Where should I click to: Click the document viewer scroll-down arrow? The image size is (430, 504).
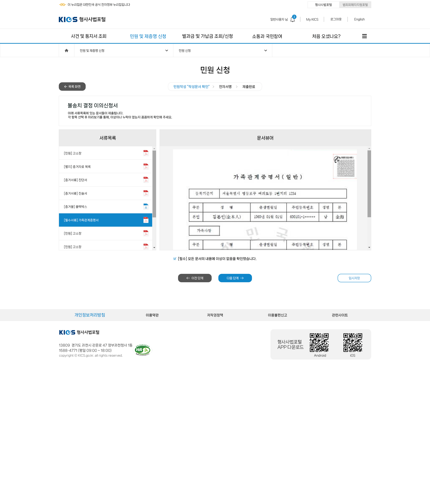coord(369,248)
